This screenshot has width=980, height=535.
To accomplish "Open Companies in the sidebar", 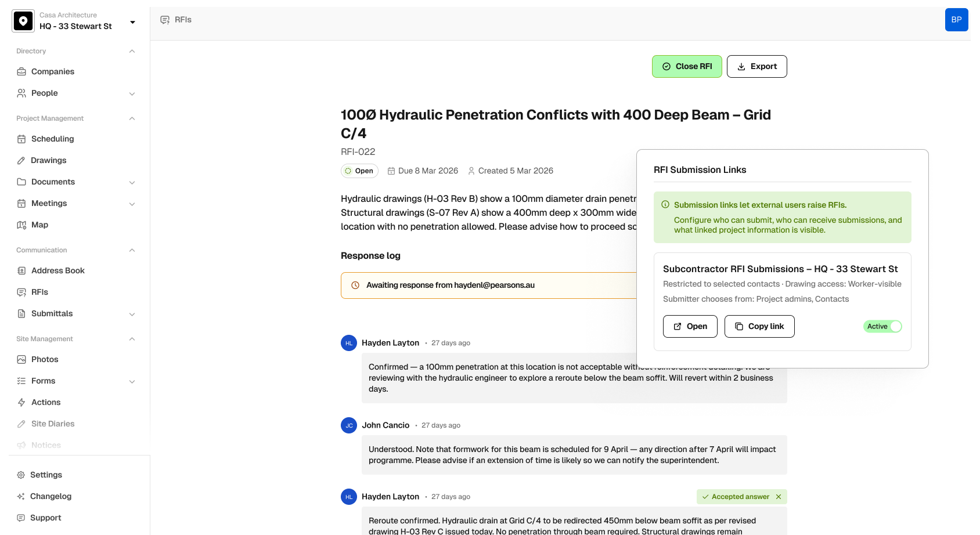I will (x=53, y=71).
